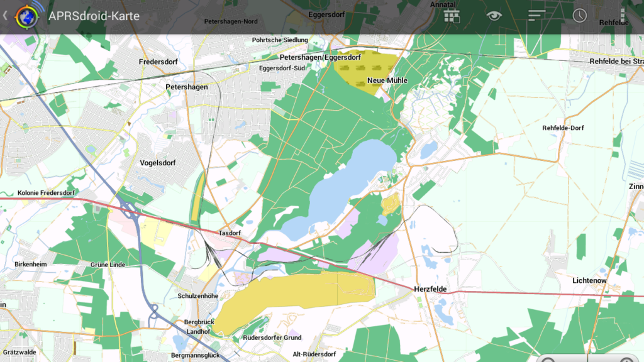Select the Petershagen/Eggersdorf label

320,57
